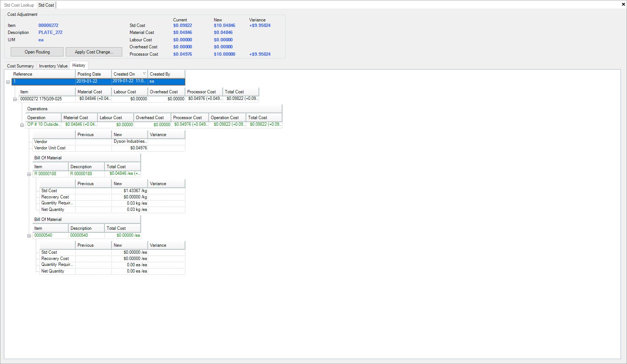Select the Created By 'sa' cell
Image resolution: width=627 pixels, height=364 pixels.
(167, 81)
